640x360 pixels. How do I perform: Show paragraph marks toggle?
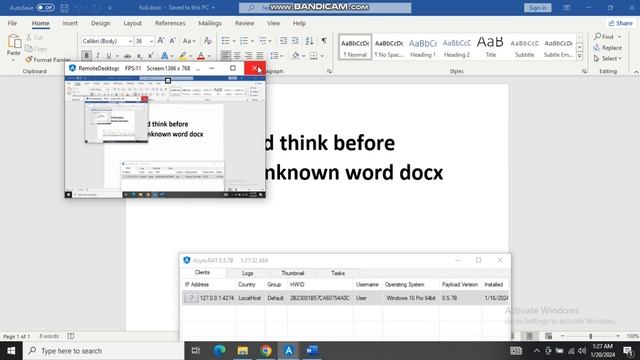pyautogui.click(x=324, y=41)
